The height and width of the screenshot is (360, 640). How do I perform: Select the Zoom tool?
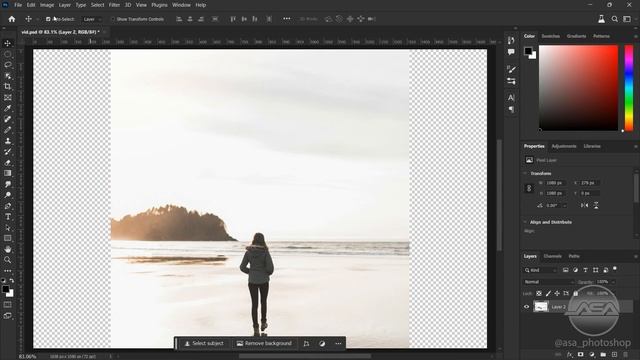point(7,260)
